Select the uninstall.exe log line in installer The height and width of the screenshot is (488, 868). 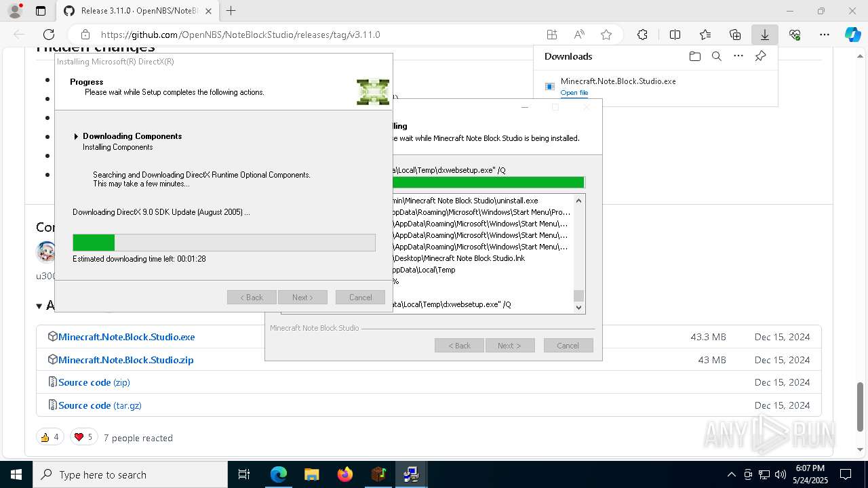pos(466,201)
